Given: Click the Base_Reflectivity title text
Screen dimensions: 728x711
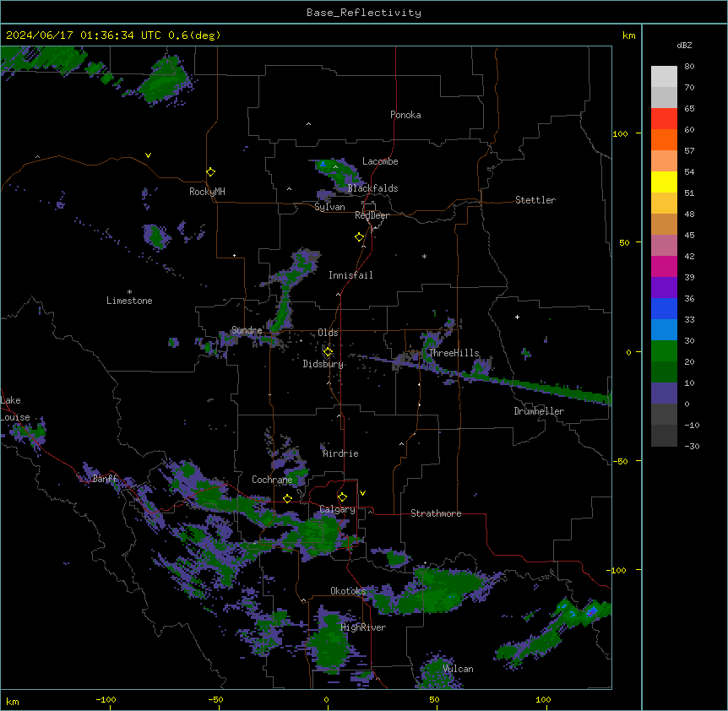Looking at the screenshot, I should (364, 13).
